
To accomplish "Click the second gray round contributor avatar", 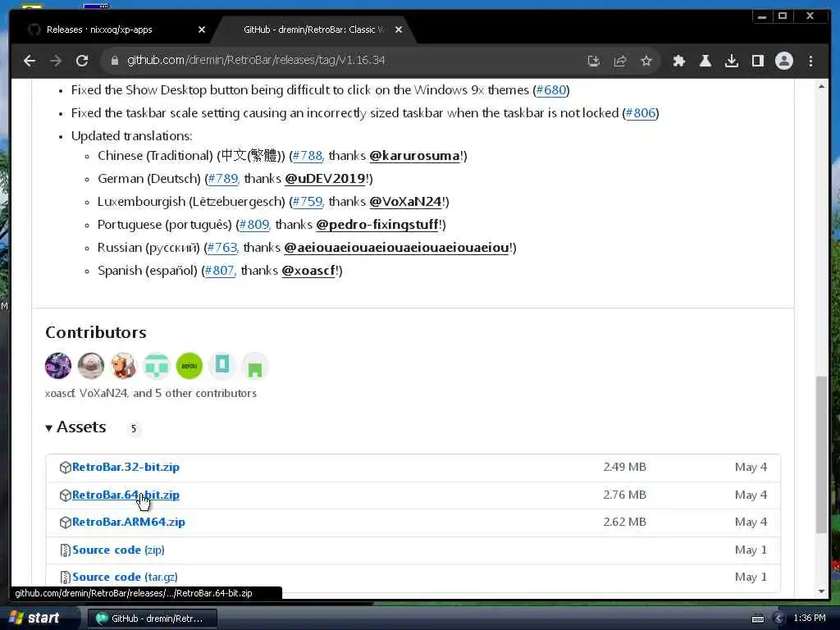I will (x=91, y=366).
